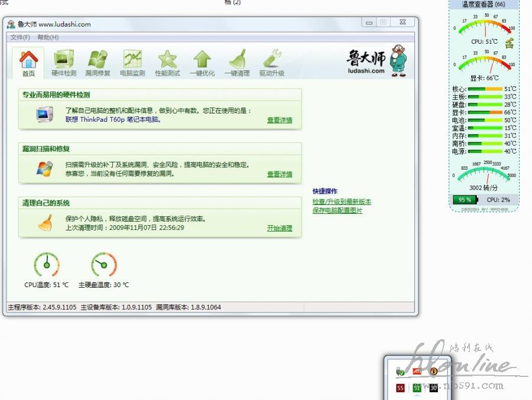
Task: Click the fan speed 3002 转/分 gauge
Action: 484,172
